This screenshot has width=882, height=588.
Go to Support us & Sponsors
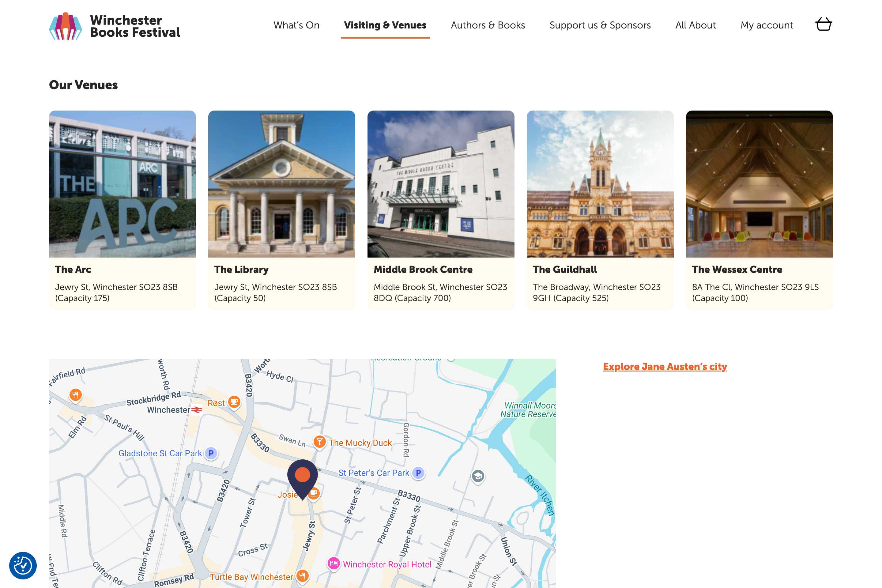[600, 25]
